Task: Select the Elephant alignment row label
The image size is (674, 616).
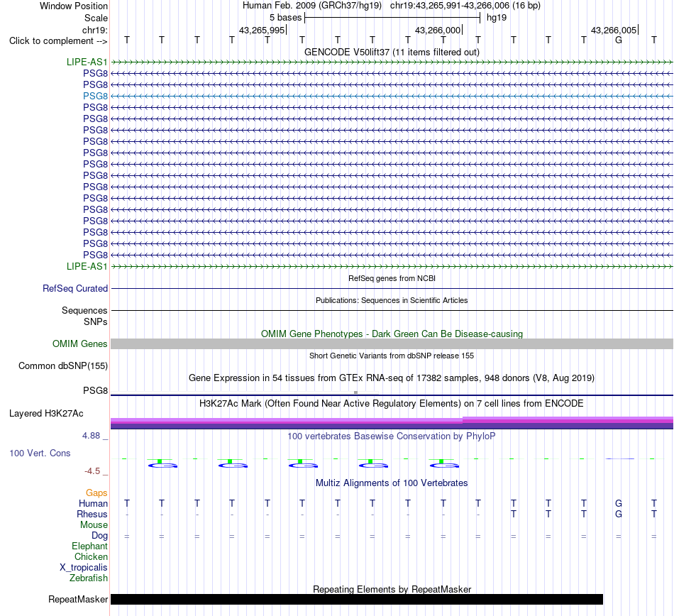Action: (89, 546)
